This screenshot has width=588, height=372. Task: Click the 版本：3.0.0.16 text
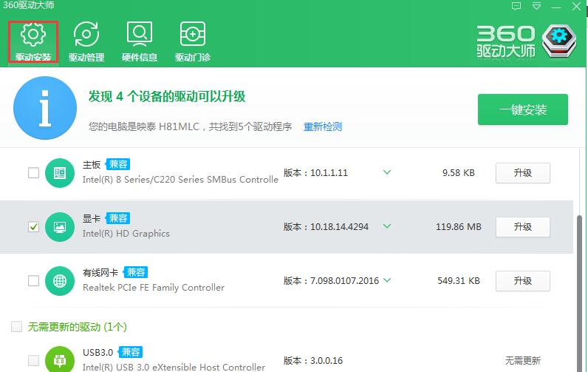(x=313, y=360)
